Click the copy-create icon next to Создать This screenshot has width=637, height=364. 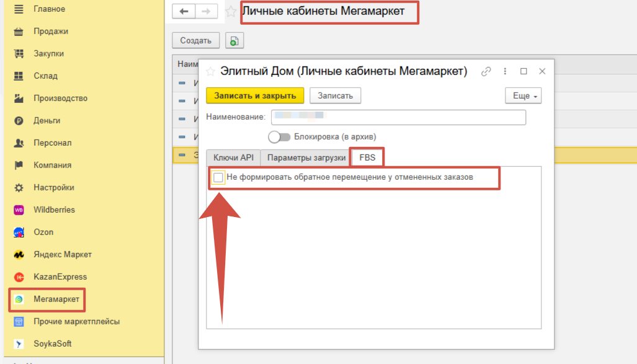tap(234, 41)
